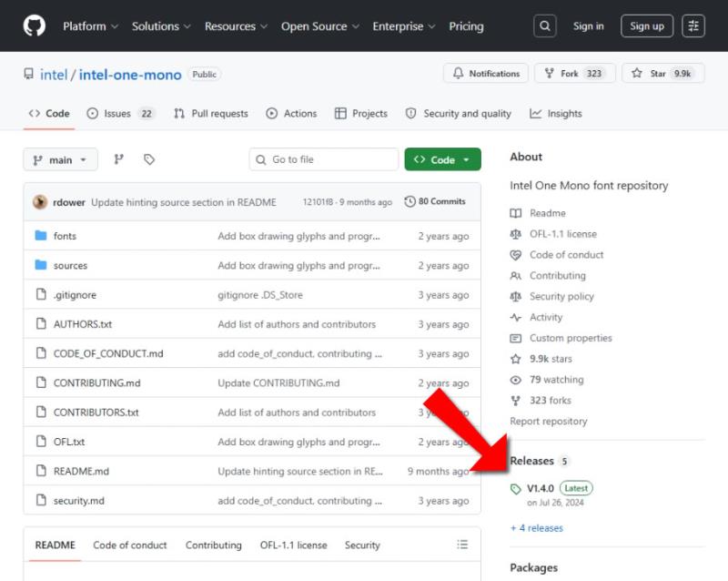Click rdower's avatar image
Screen dimensions: 728x581
click(40, 202)
